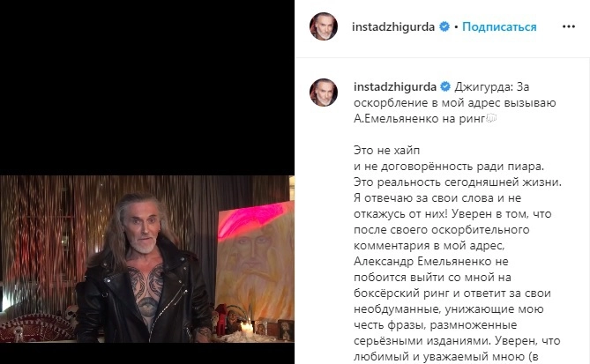Click the lit candle in the video frame

[246, 328]
